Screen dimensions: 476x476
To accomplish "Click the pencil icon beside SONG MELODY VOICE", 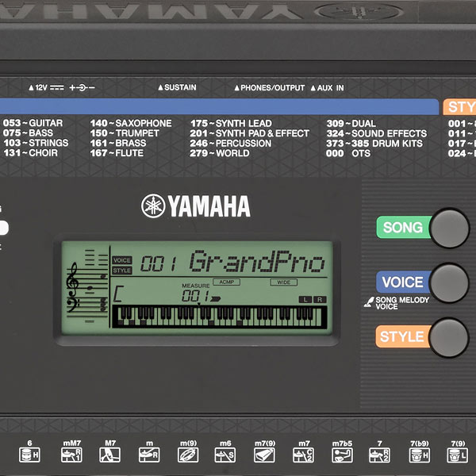I will [369, 302].
